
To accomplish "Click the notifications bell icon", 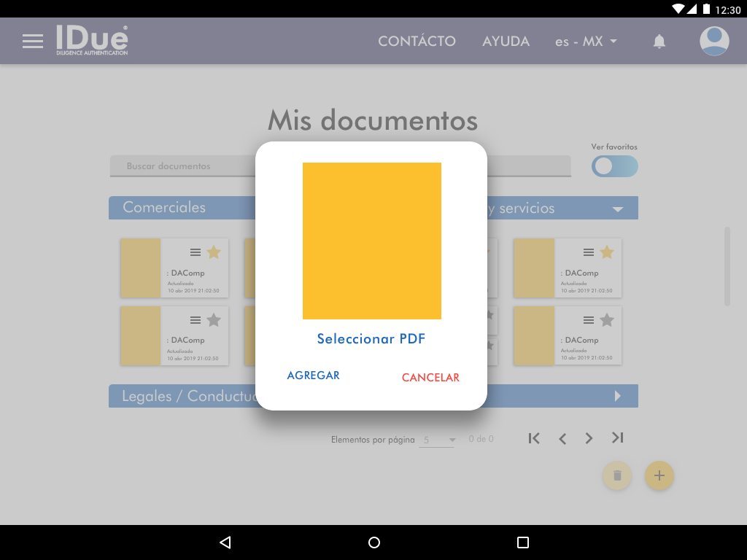I will point(659,42).
